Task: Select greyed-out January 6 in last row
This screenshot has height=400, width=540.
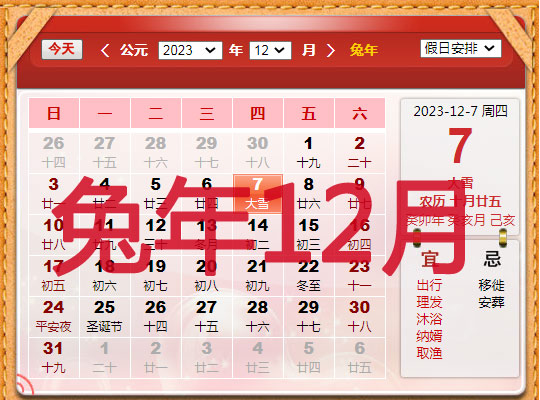Action: (360, 358)
